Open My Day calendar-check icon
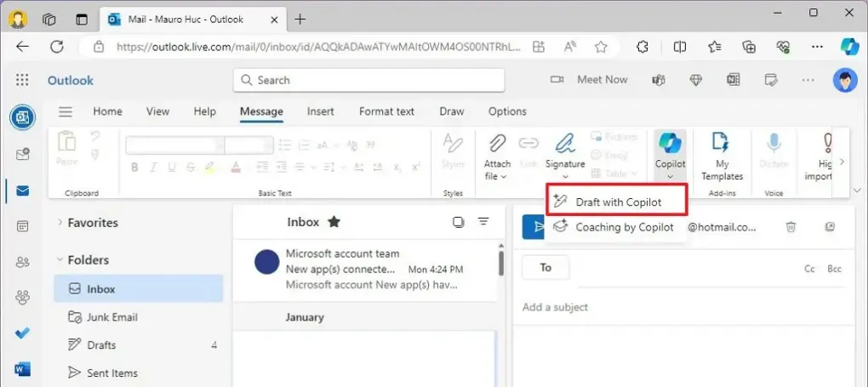Screen dimensions: 868x387 pyautogui.click(x=771, y=80)
